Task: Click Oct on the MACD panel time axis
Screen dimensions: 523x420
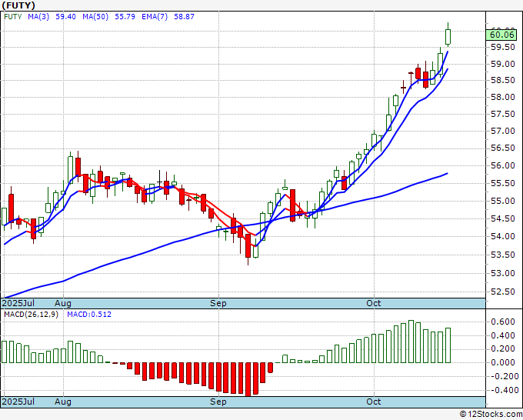Action: (374, 402)
